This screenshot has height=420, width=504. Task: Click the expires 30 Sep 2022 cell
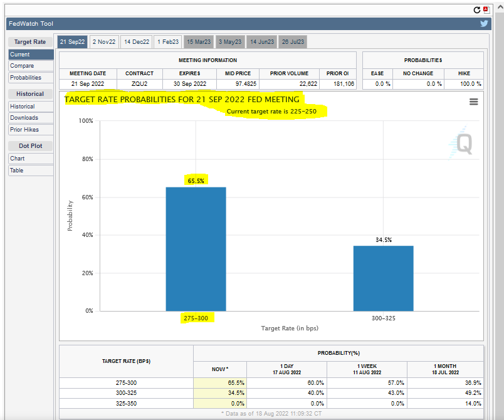pos(190,84)
